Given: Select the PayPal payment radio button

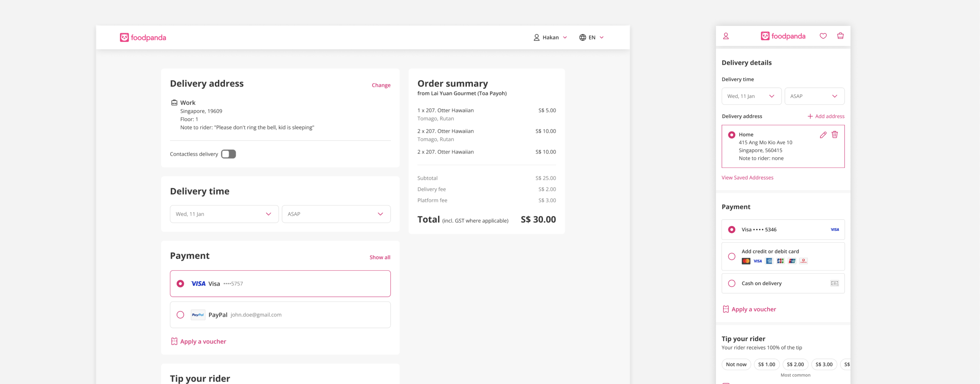Looking at the screenshot, I should click(x=180, y=315).
